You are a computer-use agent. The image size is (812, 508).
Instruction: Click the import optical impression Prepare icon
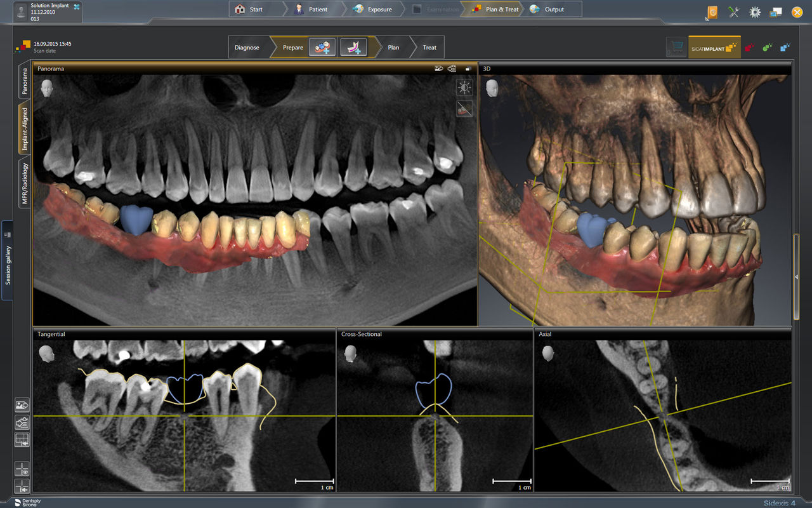(x=322, y=48)
